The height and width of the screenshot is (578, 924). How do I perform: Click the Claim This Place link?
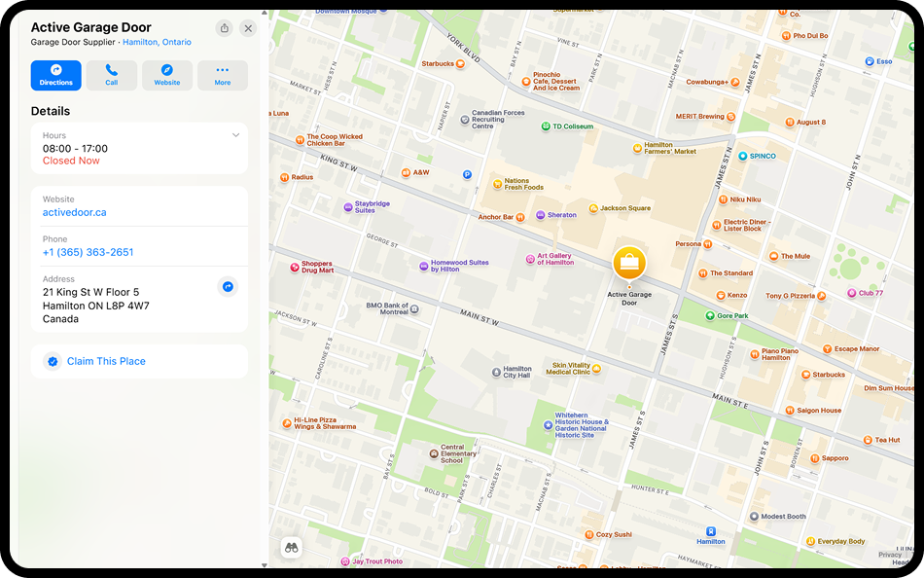(106, 361)
